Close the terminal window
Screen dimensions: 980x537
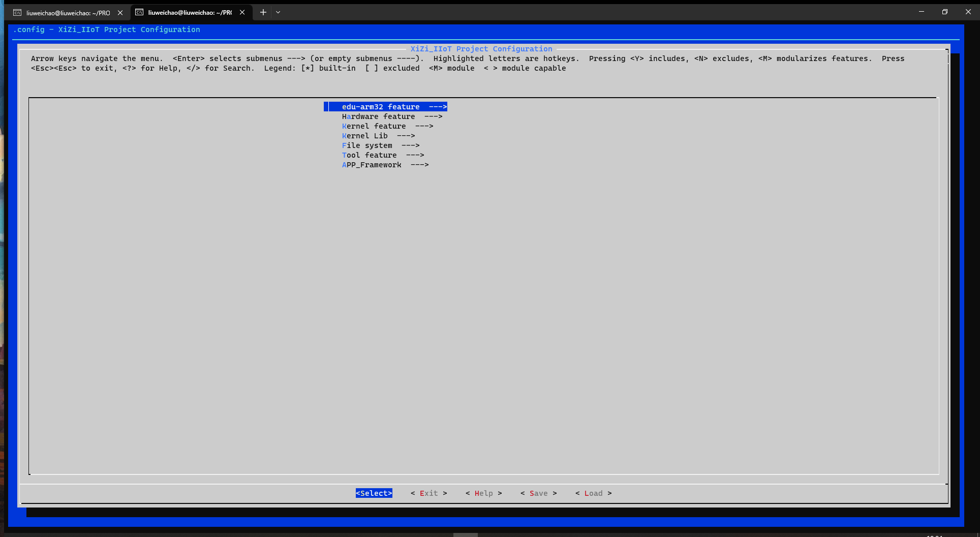[x=968, y=12]
